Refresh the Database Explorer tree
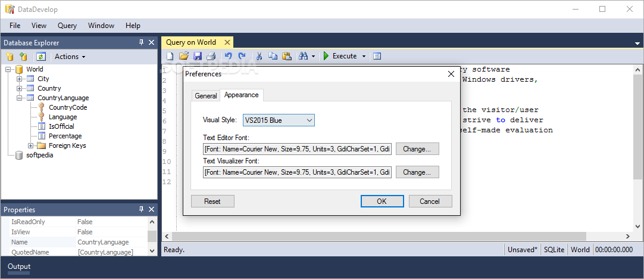 (40, 57)
